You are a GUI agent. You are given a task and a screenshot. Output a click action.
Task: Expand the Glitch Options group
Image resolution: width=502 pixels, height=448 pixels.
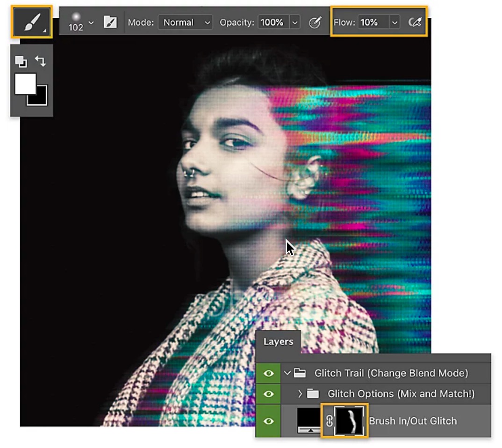301,394
